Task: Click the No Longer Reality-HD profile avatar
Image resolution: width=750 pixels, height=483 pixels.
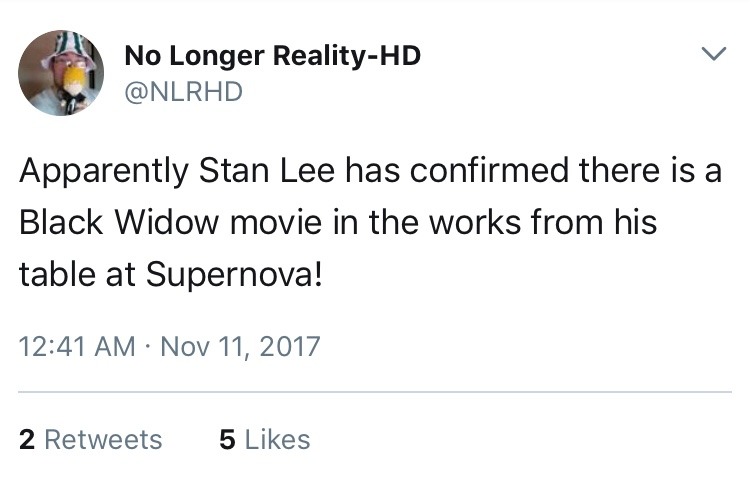Action: pos(61,72)
